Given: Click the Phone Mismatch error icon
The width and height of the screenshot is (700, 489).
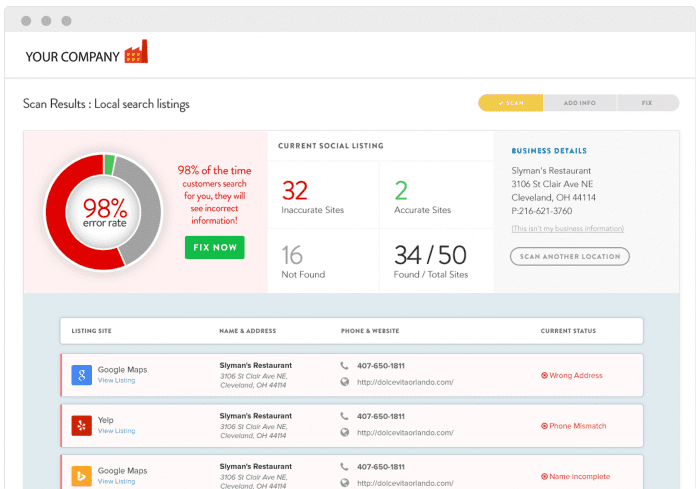Looking at the screenshot, I should click(544, 426).
